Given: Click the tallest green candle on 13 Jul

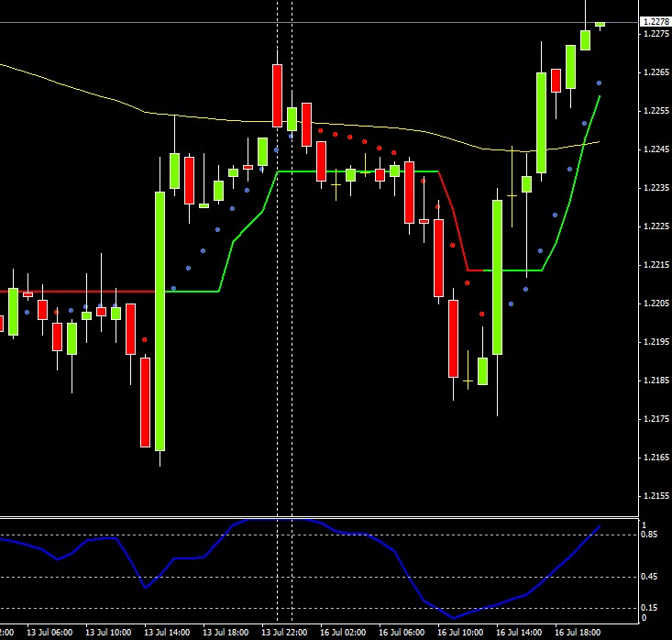Looking at the screenshot, I should 160,321.
